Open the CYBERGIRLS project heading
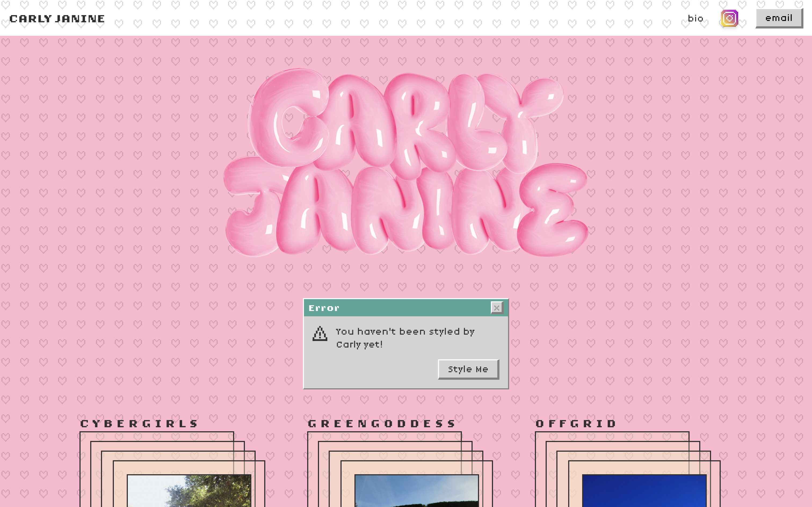 (x=139, y=424)
